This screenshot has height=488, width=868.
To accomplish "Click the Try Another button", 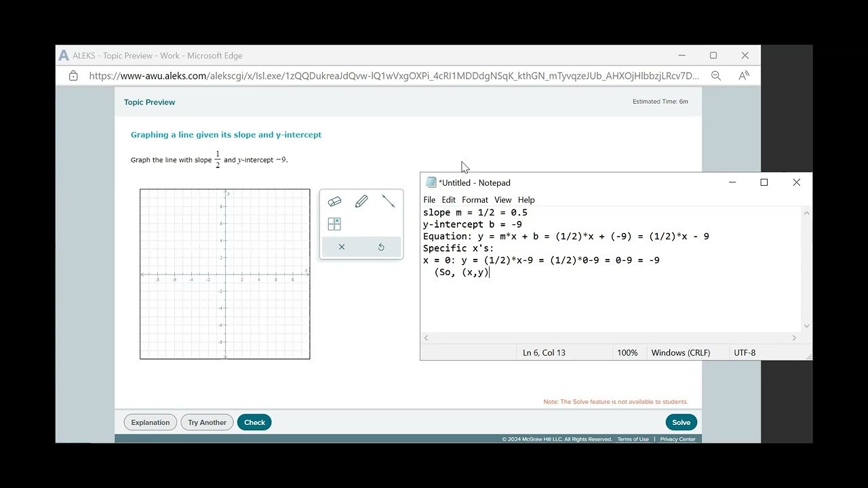I will coord(207,422).
